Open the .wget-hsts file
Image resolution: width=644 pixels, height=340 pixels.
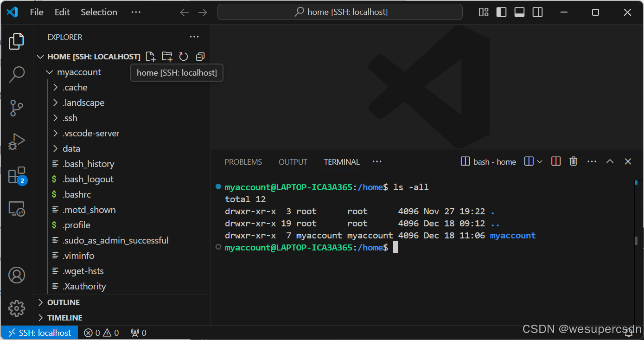click(83, 271)
